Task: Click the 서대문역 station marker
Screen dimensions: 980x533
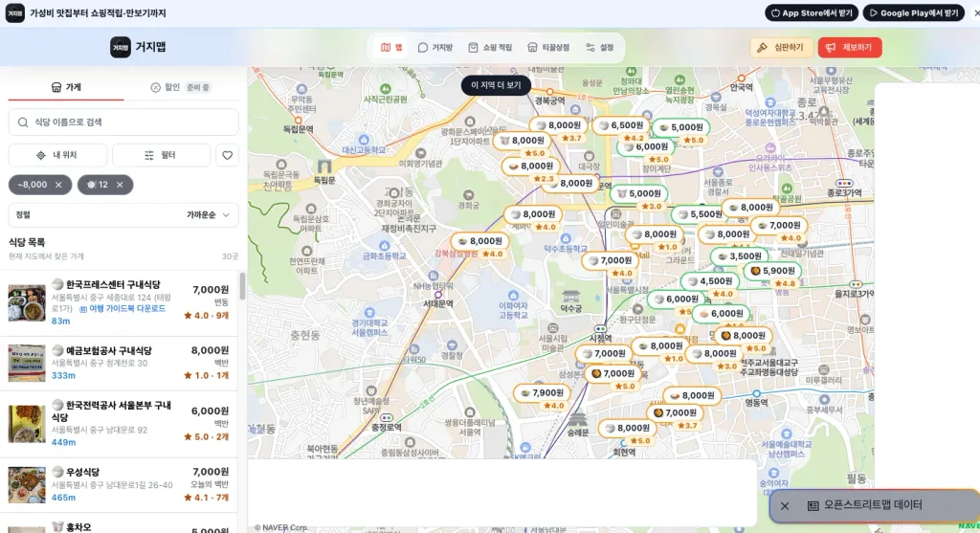Action: click(438, 295)
